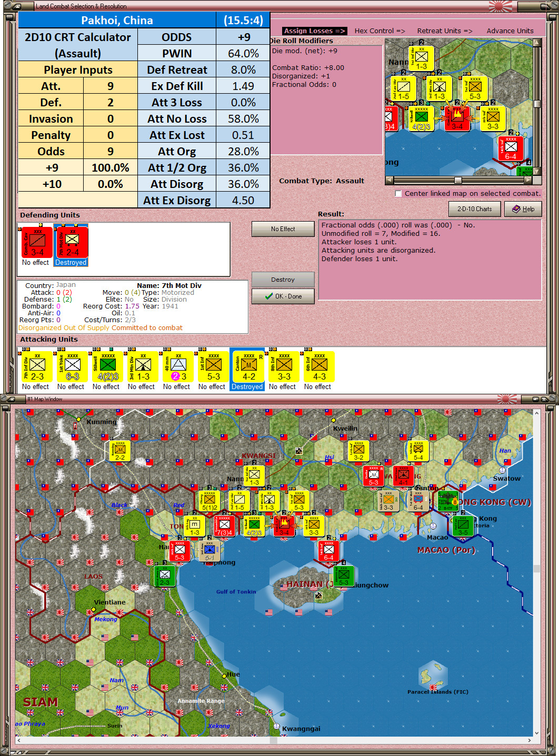559x756 pixels.
Task: Select the red 6-4 unit on main map
Action: tap(328, 551)
